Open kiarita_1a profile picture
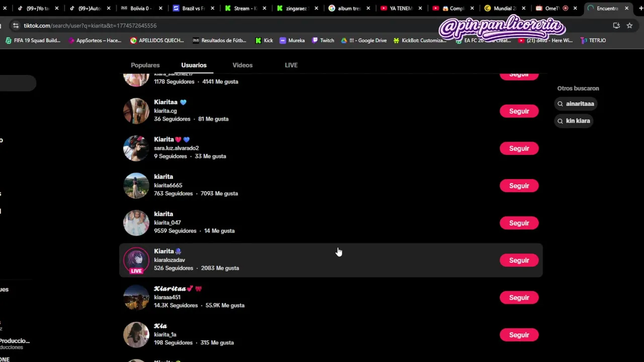The image size is (644, 362). 136,334
